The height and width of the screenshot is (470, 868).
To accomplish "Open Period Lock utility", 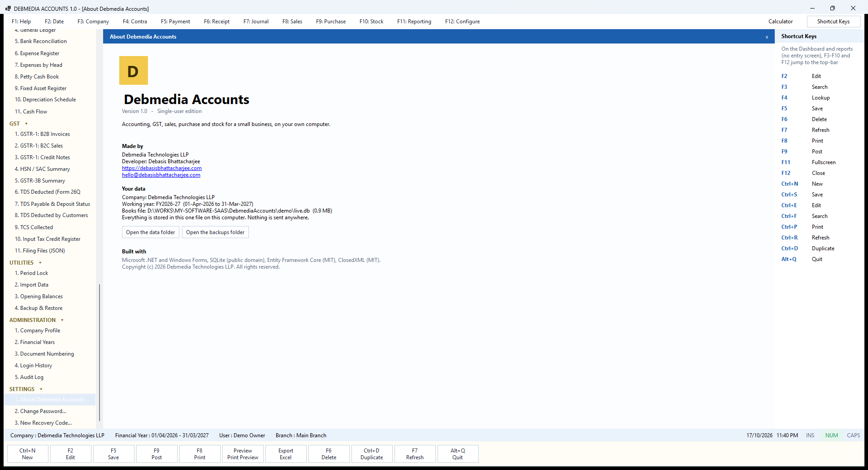I will [31, 273].
